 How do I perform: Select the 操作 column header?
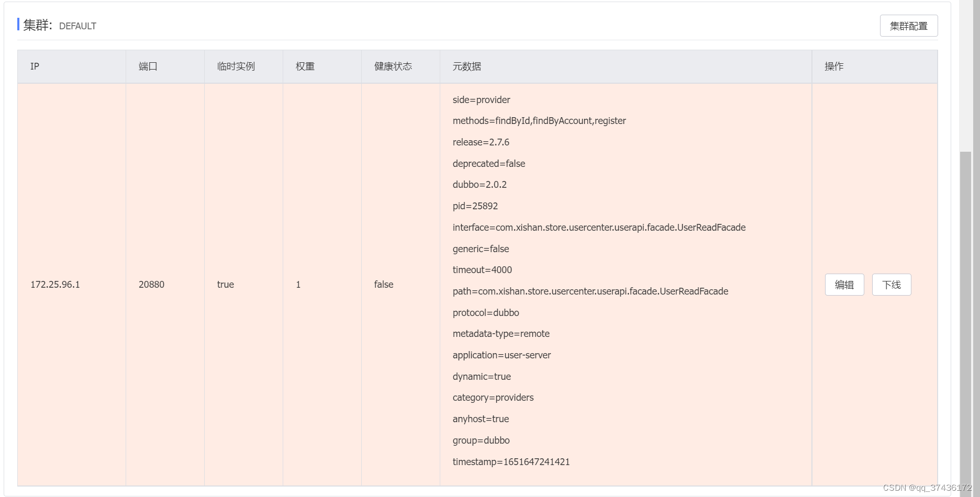[875, 66]
